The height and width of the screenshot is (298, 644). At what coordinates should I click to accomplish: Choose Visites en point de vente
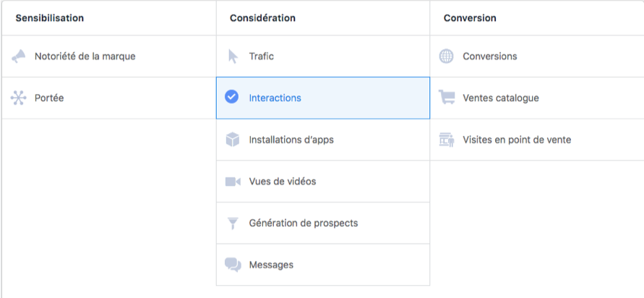517,140
